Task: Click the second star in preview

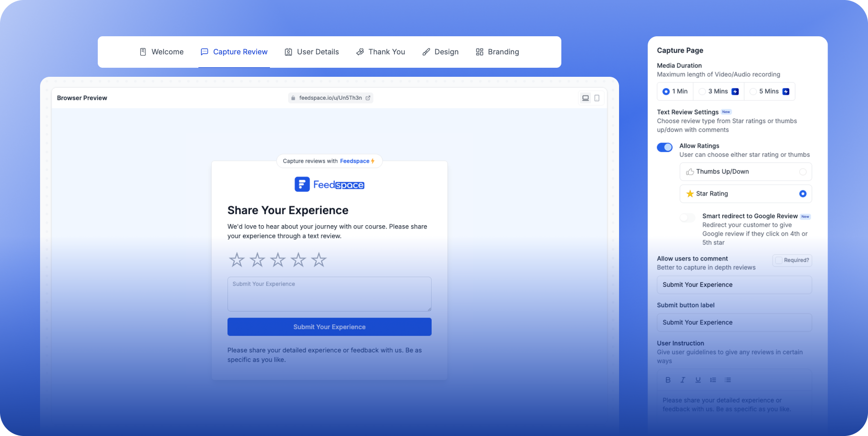Action: pyautogui.click(x=257, y=260)
